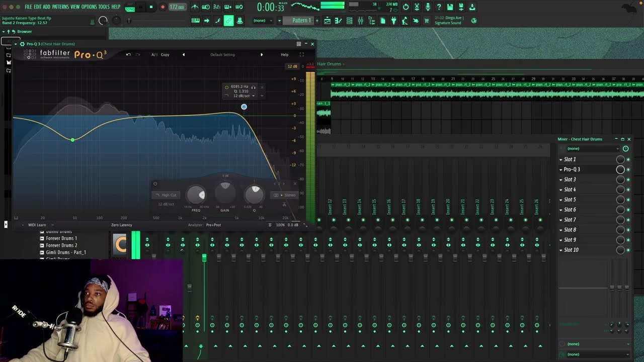The image size is (644, 362).
Task: Open the HELP menu
Action: (x=116, y=7)
